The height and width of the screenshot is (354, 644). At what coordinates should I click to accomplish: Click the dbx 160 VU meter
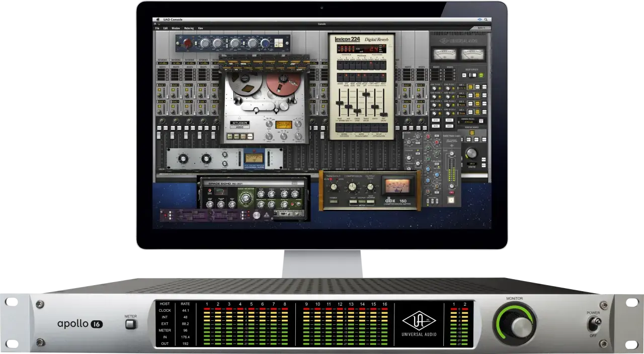(x=396, y=187)
